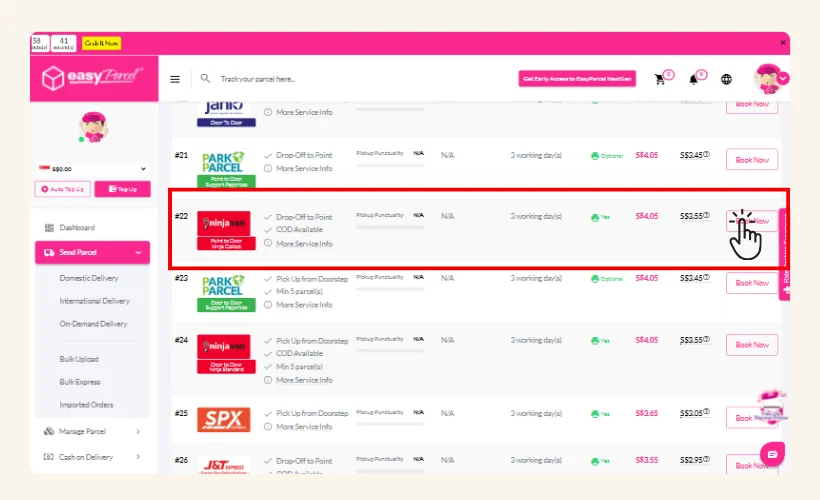The height and width of the screenshot is (500, 820).
Task: Click More Service Info for #21
Action: click(x=304, y=168)
